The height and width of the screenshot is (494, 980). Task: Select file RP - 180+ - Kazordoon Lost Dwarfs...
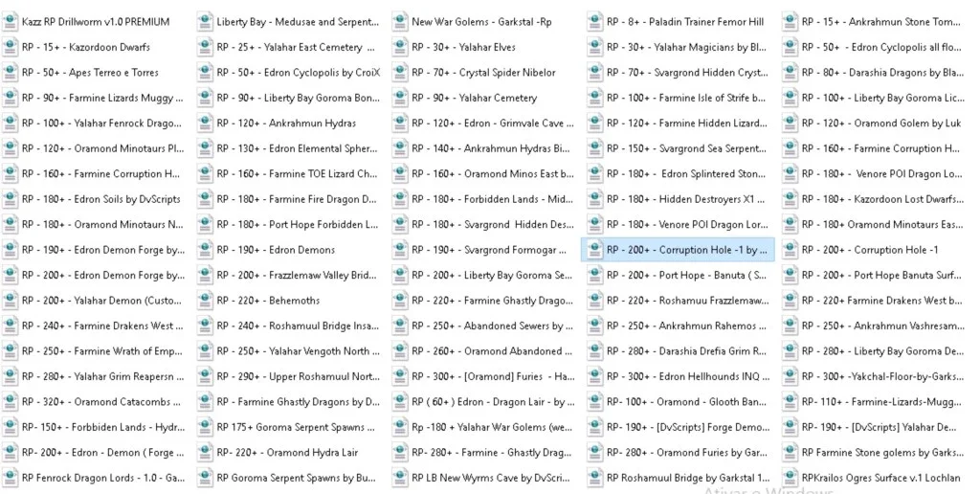[882, 199]
